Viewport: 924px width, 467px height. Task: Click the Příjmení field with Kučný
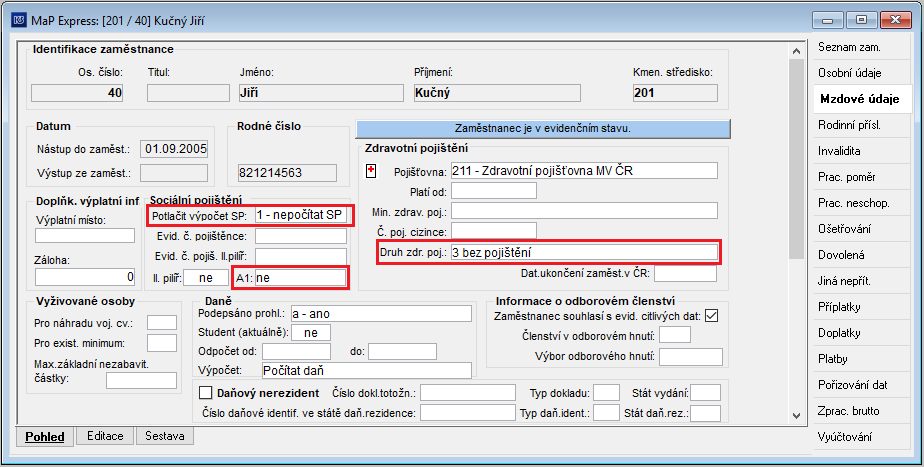497,93
